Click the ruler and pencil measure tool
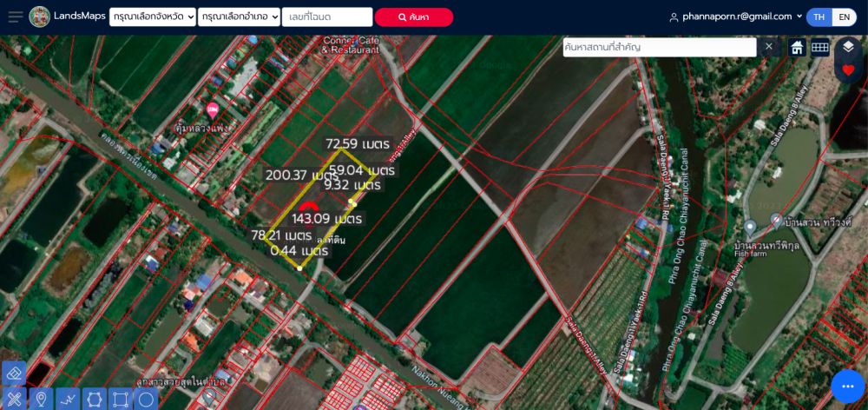Viewport: 868px width, 410px height. (x=14, y=399)
